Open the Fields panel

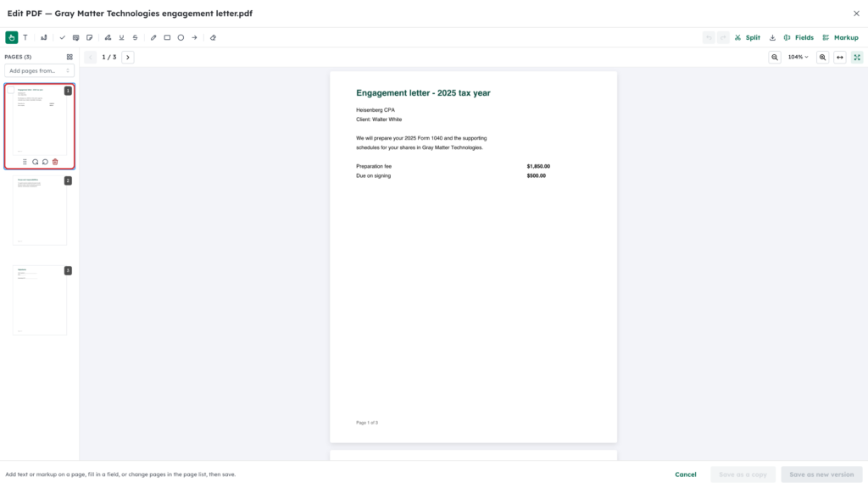tap(798, 37)
